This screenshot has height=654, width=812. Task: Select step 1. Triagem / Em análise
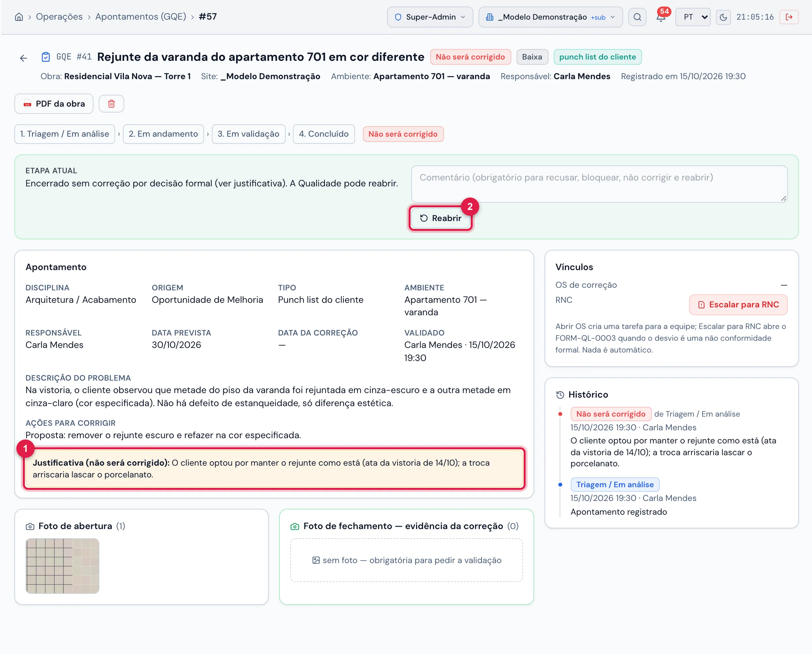coord(65,134)
